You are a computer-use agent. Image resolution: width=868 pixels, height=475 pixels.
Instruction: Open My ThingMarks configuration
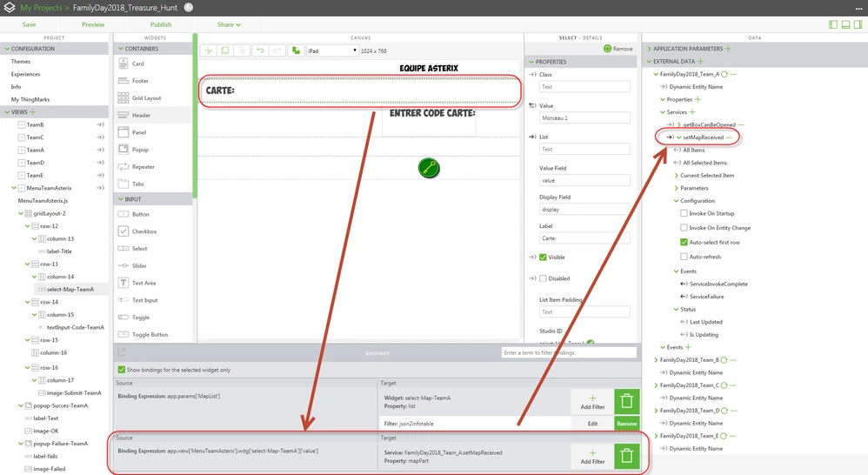30,100
